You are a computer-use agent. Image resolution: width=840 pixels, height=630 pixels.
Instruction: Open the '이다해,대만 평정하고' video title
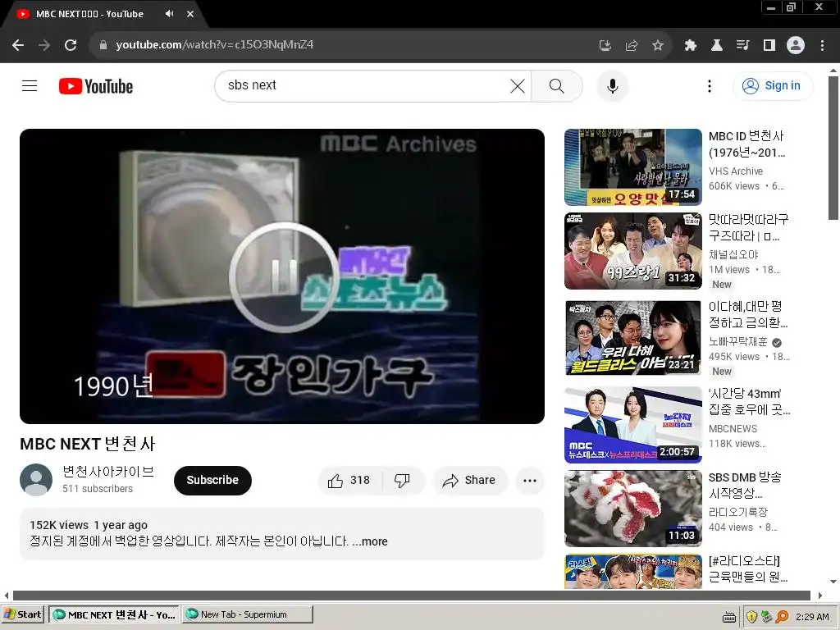tap(748, 314)
